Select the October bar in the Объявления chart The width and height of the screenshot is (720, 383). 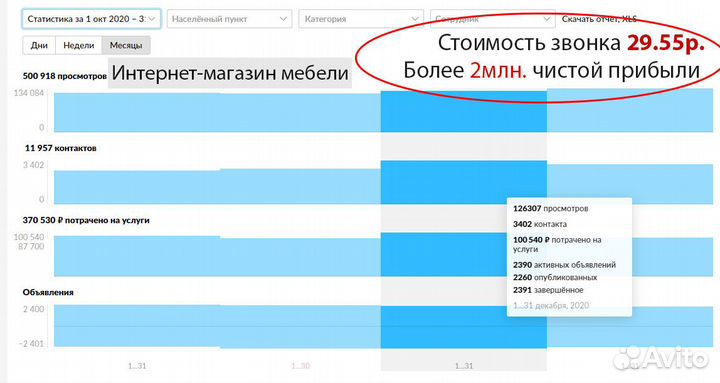pyautogui.click(x=137, y=326)
